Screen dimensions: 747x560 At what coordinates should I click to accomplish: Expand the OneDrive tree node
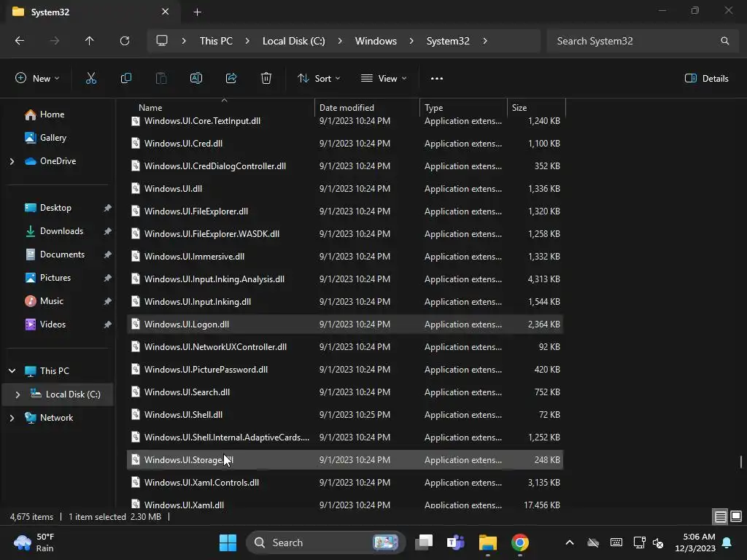[12, 161]
